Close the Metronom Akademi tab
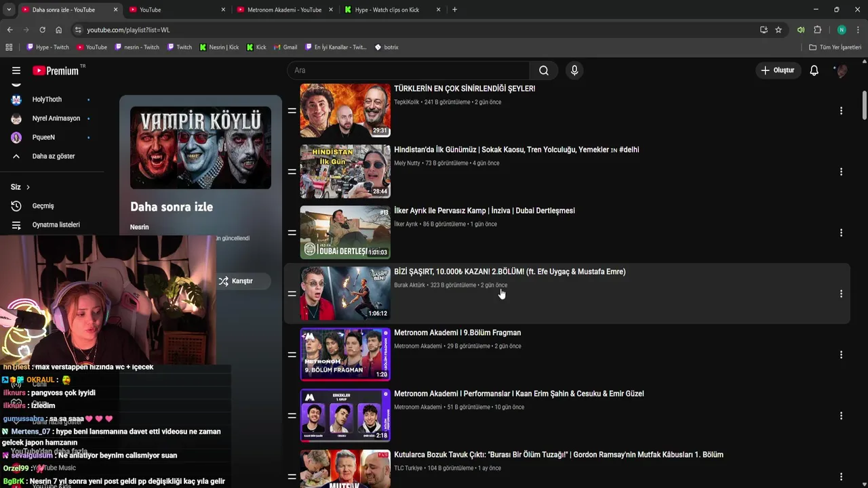The image size is (868, 488). coord(331,9)
